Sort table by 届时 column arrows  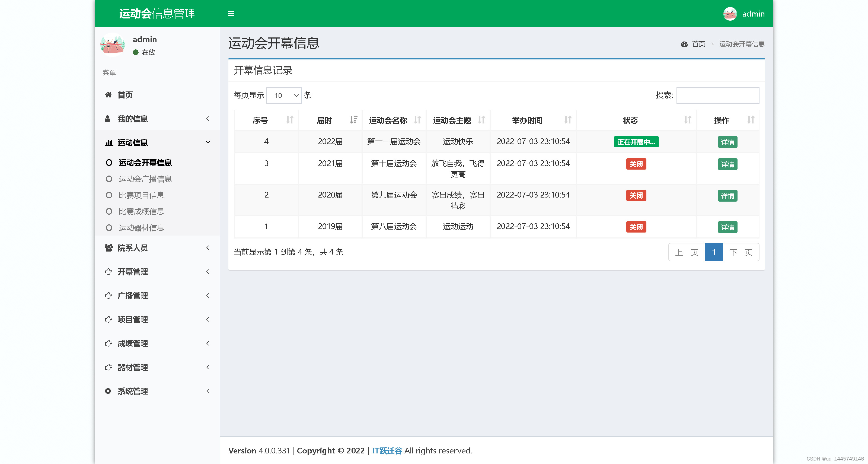[353, 120]
